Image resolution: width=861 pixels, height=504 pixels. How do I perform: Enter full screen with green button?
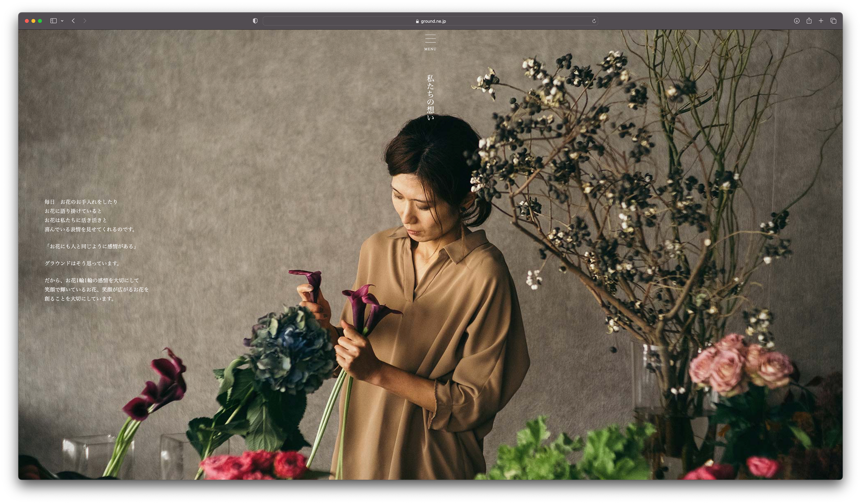tap(40, 21)
